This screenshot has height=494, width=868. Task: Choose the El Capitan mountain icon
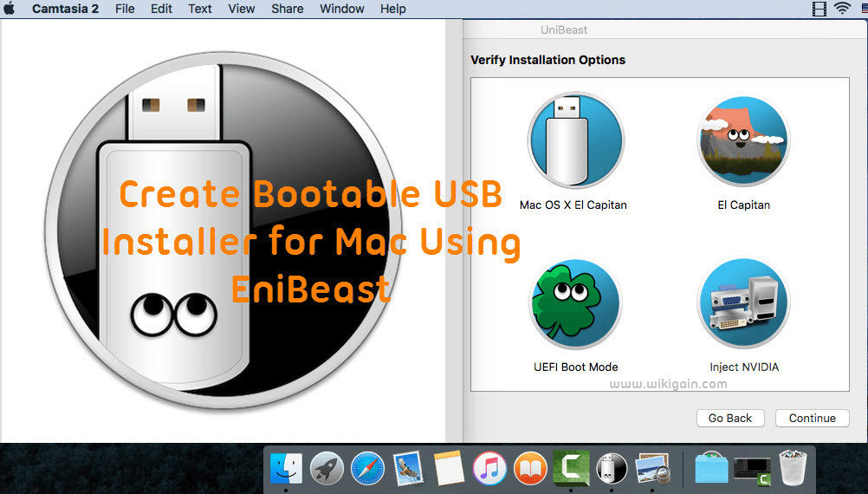point(742,141)
